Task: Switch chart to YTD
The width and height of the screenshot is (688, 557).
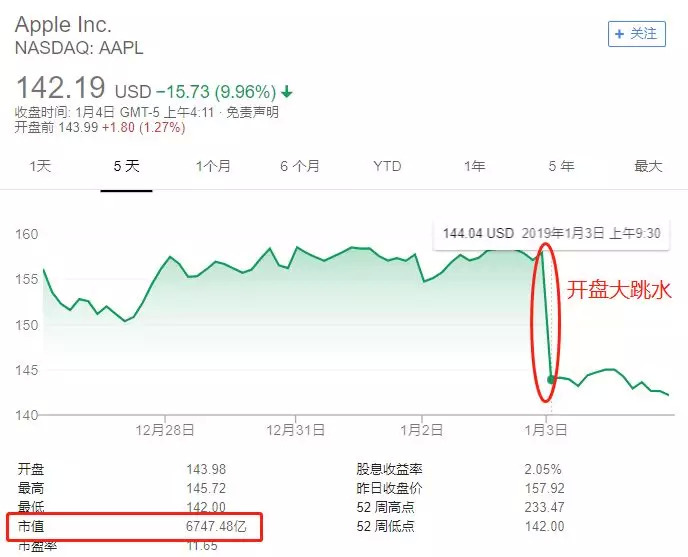Action: [387, 167]
